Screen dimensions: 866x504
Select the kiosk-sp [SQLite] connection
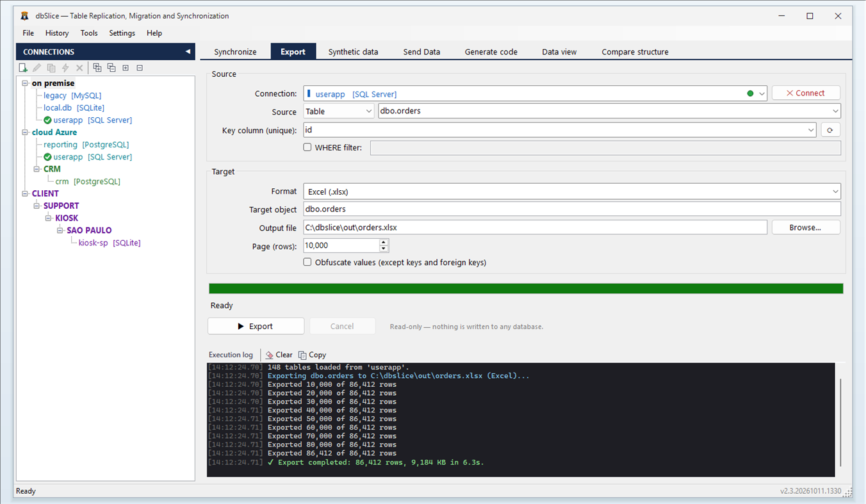point(110,243)
